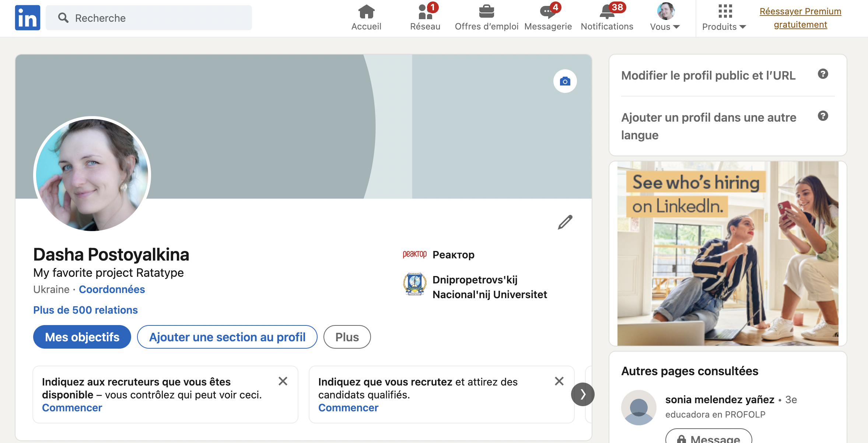The height and width of the screenshot is (443, 868).
Task: Open the Réseau network icon
Action: pyautogui.click(x=425, y=12)
